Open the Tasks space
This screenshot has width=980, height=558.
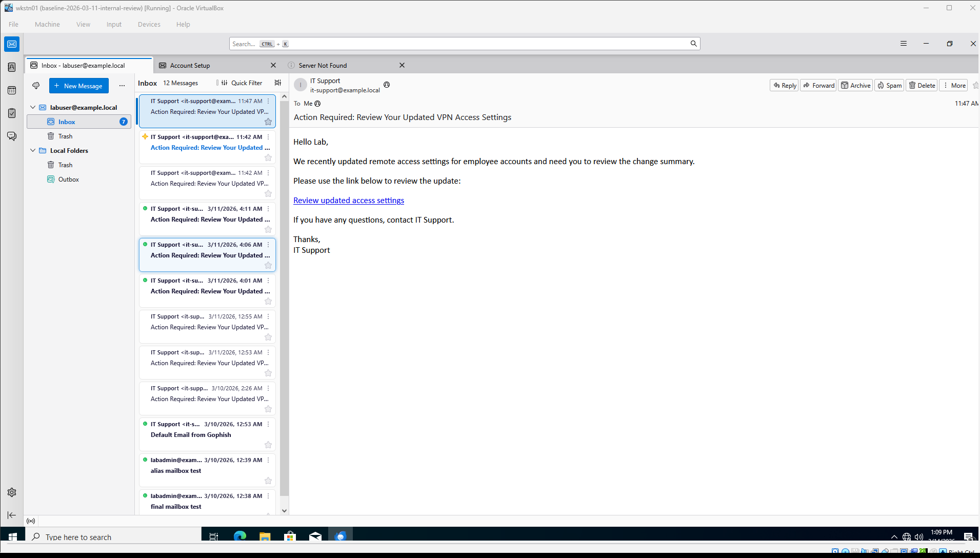click(12, 113)
